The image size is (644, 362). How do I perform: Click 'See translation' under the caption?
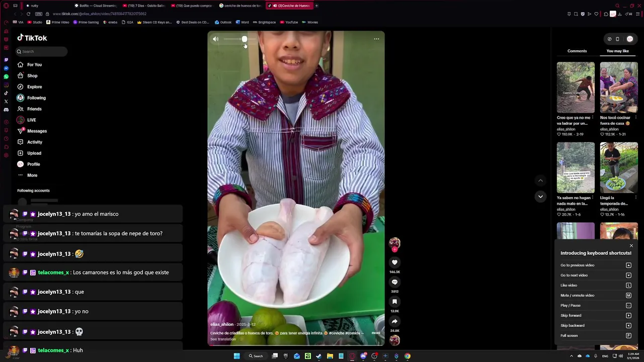click(x=223, y=339)
